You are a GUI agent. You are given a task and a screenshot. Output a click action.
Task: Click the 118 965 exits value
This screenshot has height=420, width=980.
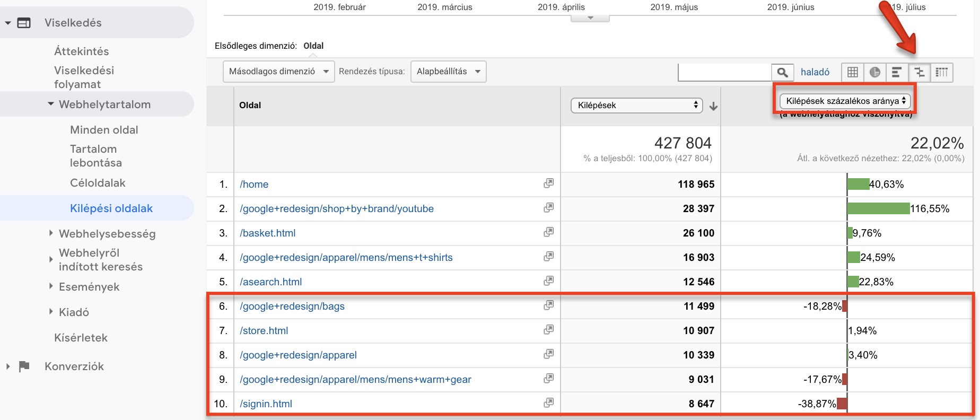(x=696, y=184)
